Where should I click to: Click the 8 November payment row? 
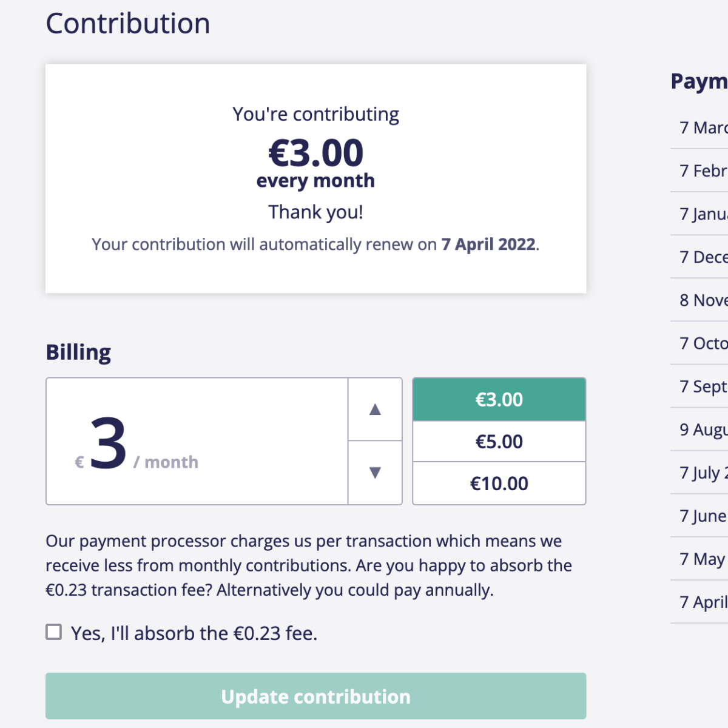pos(703,300)
